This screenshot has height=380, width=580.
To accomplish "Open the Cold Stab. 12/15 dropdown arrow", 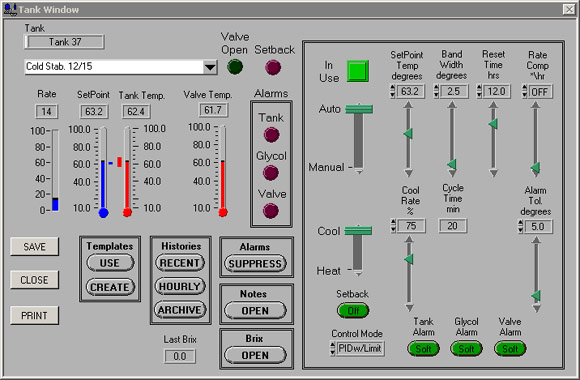I will 210,67.
